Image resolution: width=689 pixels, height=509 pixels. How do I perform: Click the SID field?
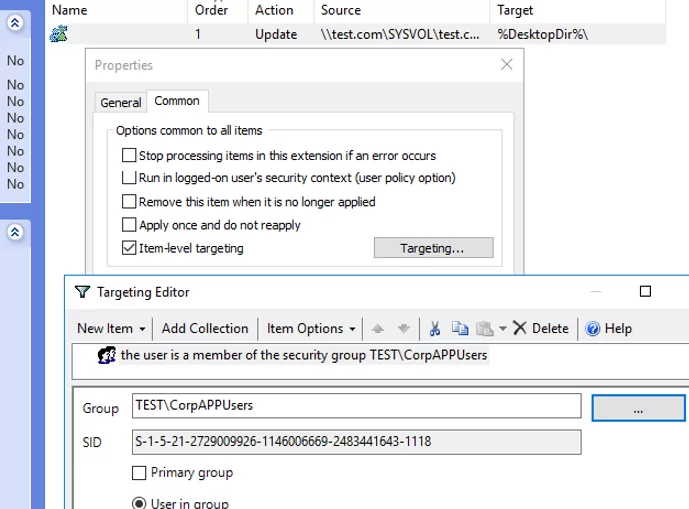coord(356,442)
